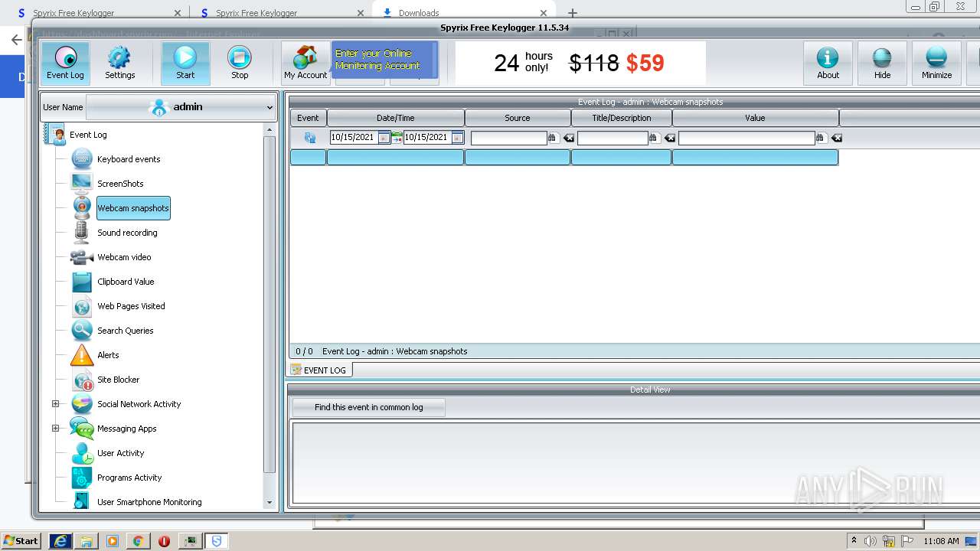Click the Value filter input field
Screen dimensions: 980x551
[746, 138]
